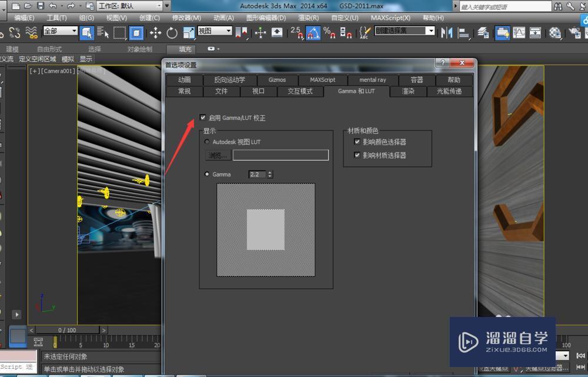
Task: Open the Layer Manager icon
Action: [x=483, y=32]
